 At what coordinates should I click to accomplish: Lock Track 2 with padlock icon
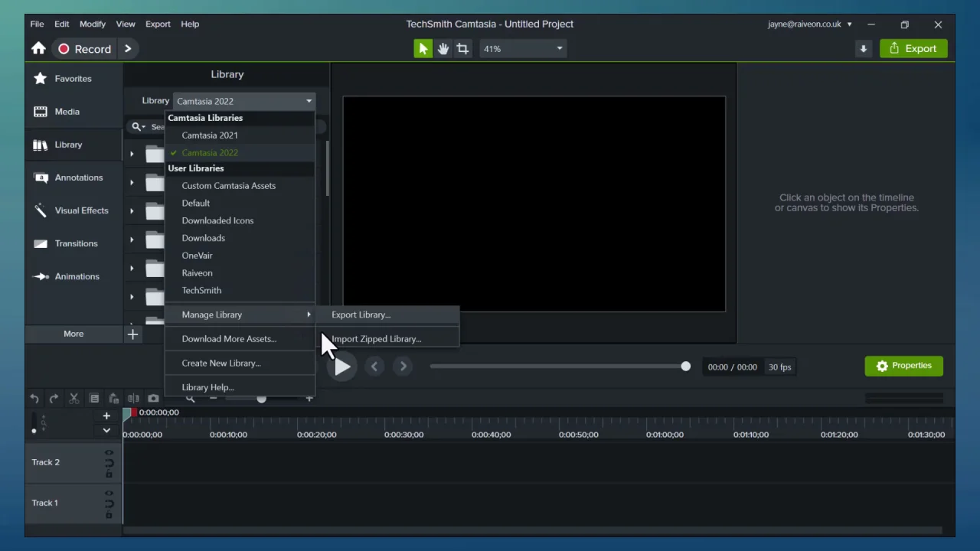pos(109,474)
